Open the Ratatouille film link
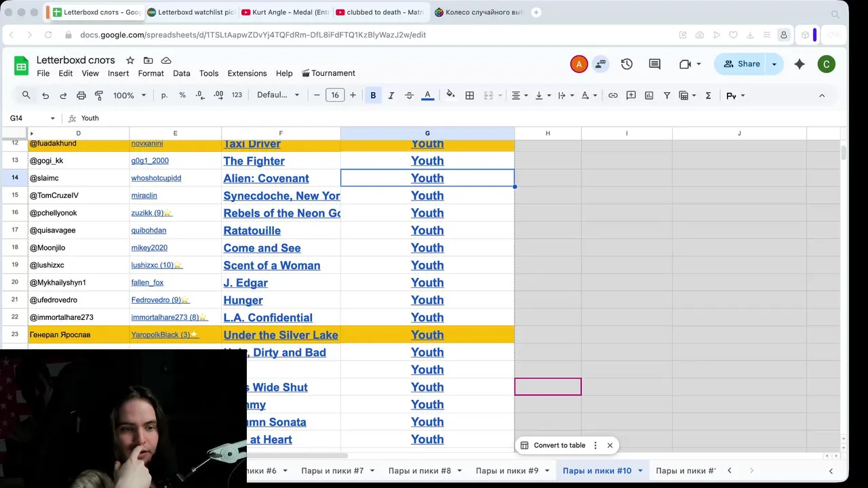Viewport: 868px width, 488px height. pyautogui.click(x=252, y=230)
